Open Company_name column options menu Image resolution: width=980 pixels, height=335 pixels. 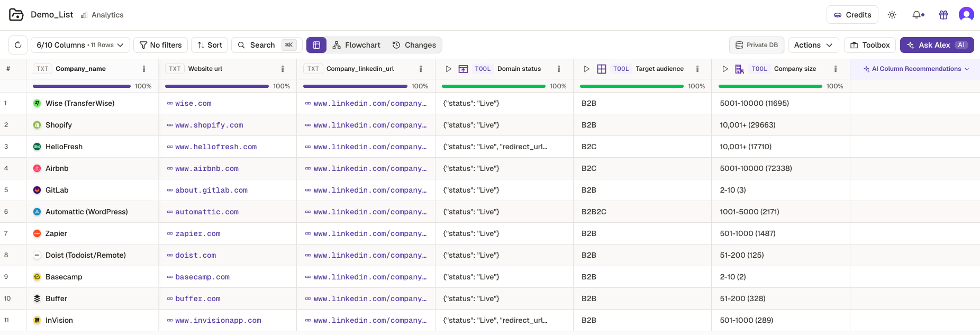(144, 69)
